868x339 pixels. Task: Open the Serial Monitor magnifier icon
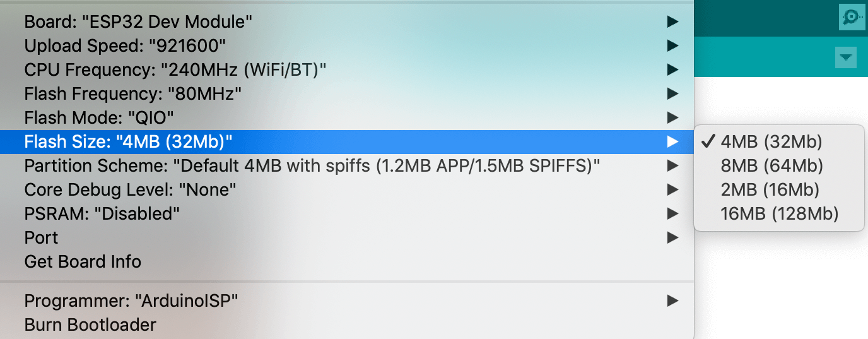[852, 17]
